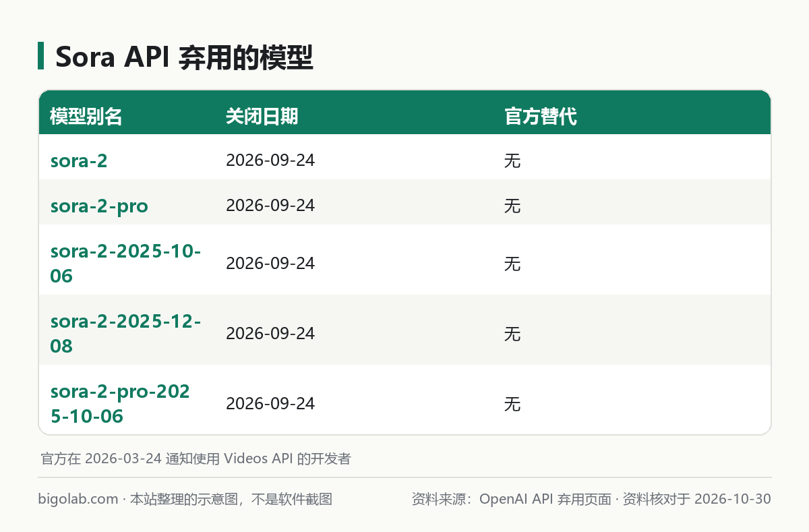Click 无 in the sora-2-2025-10-06 row
Image resolution: width=809 pixels, height=532 pixels.
tap(512, 264)
